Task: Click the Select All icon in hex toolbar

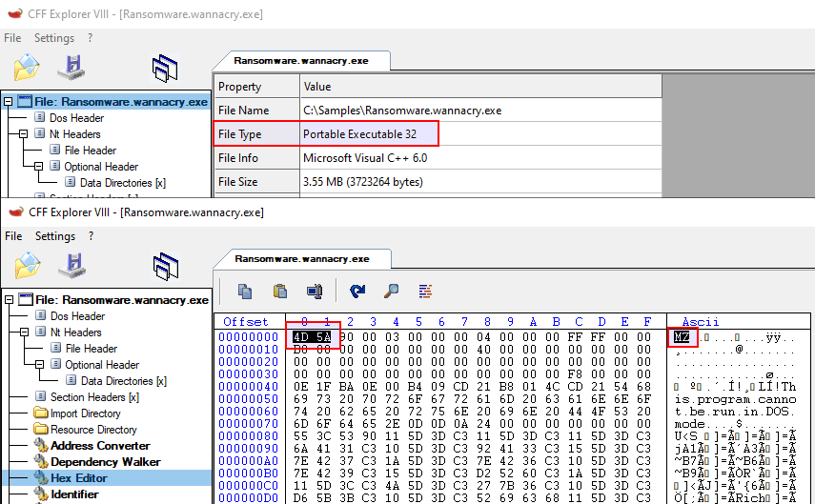Action: 315,291
